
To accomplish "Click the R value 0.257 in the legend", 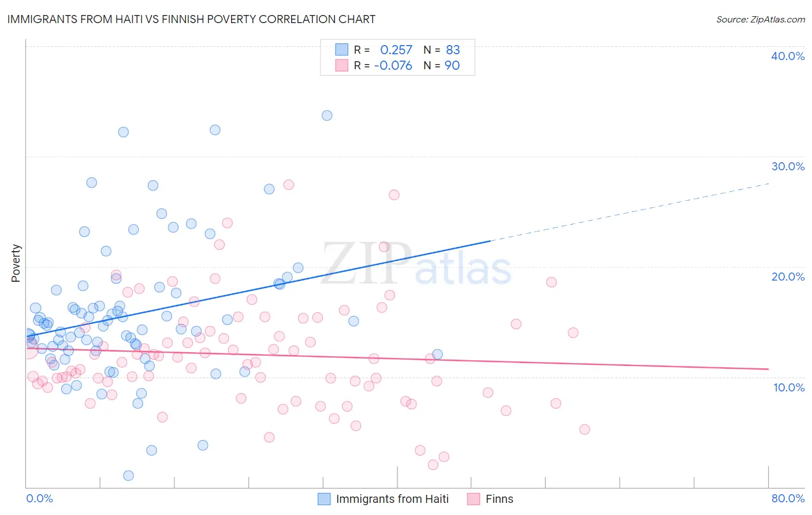I will [396, 50].
